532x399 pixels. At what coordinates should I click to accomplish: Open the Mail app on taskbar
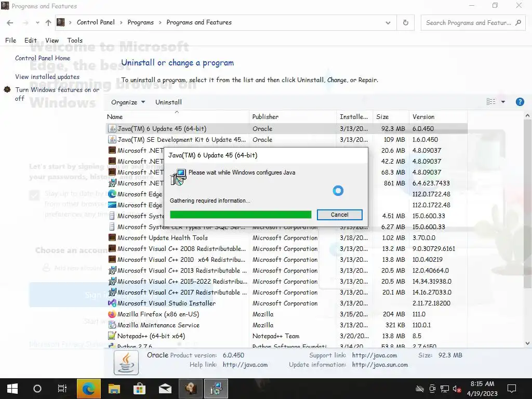(x=165, y=389)
